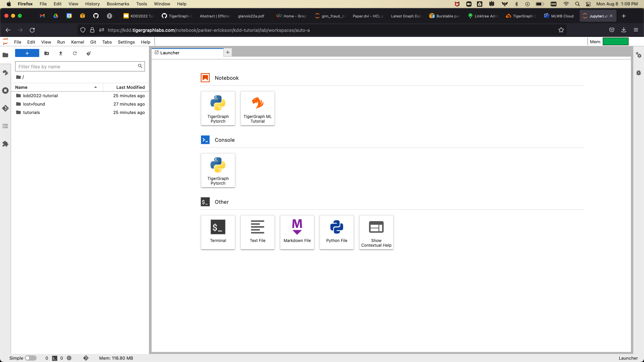Click the Filter files by name field
644x362 pixels.
point(77,66)
